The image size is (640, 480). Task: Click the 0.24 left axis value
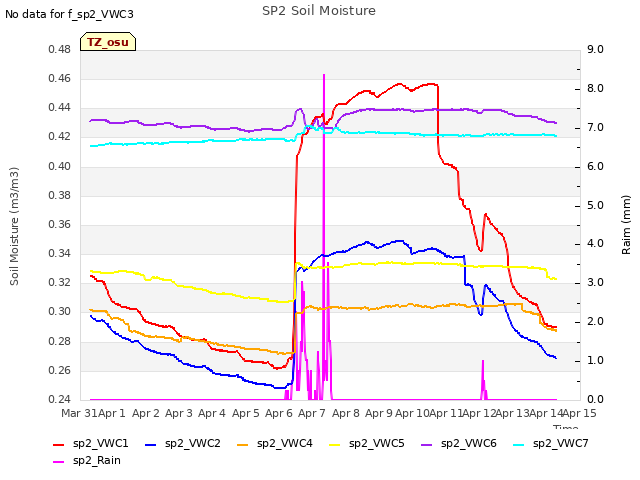click(60, 399)
